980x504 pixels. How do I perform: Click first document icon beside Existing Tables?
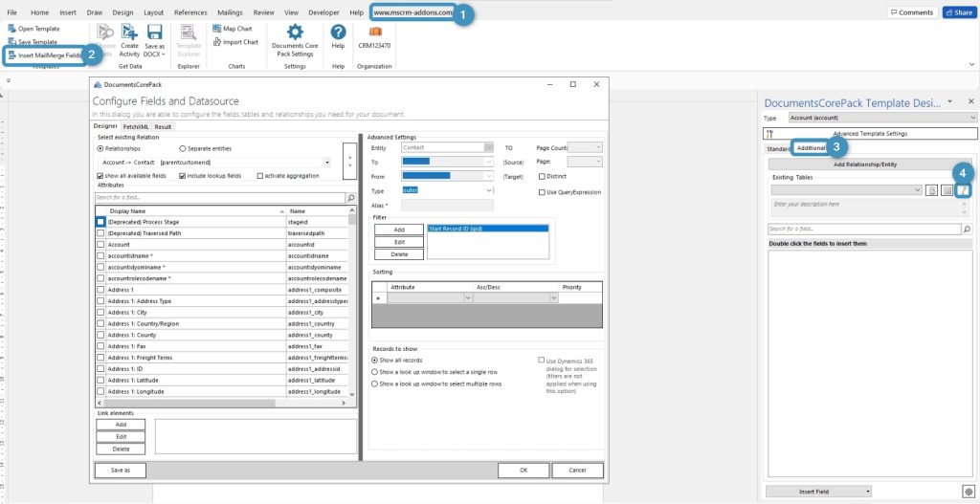[x=932, y=190]
